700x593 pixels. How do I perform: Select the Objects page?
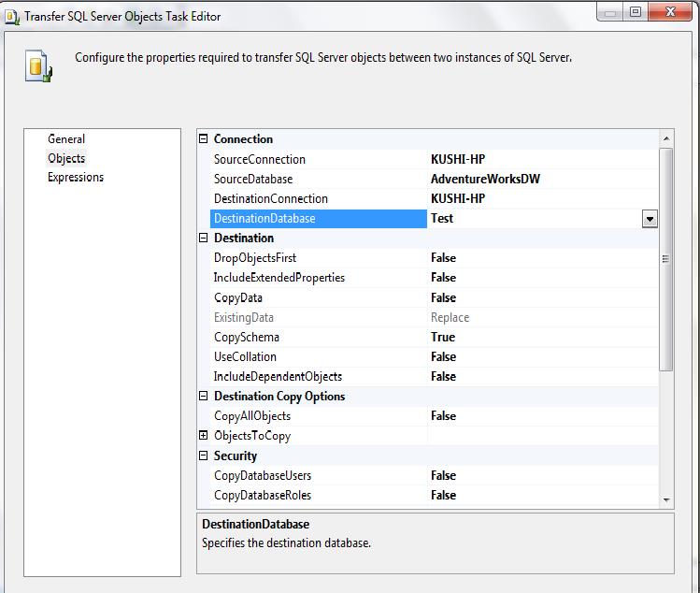[66, 159]
